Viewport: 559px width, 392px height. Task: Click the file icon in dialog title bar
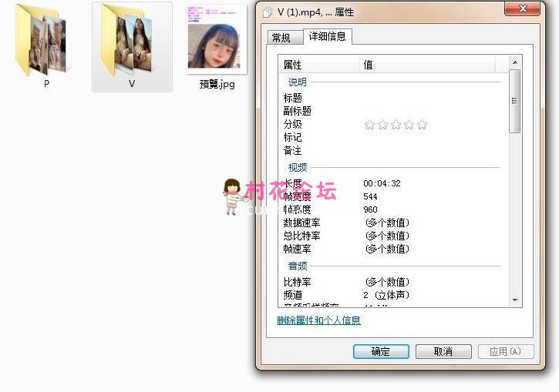pos(268,12)
